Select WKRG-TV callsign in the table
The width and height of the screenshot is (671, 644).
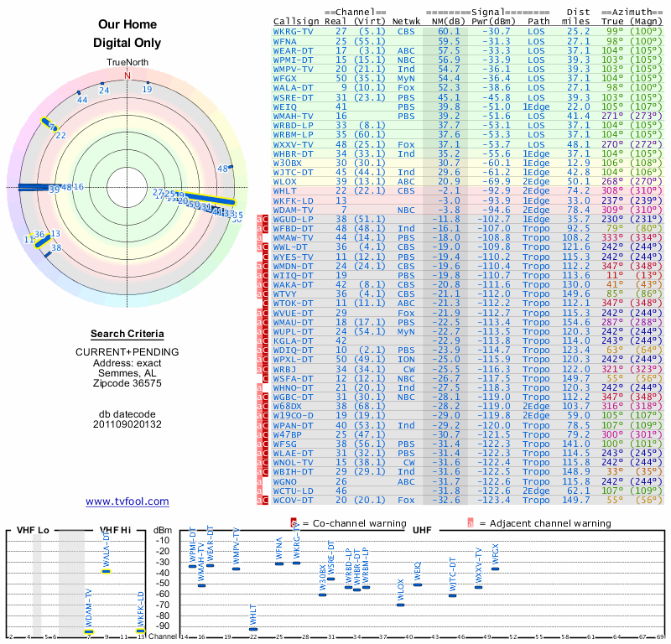(x=293, y=32)
